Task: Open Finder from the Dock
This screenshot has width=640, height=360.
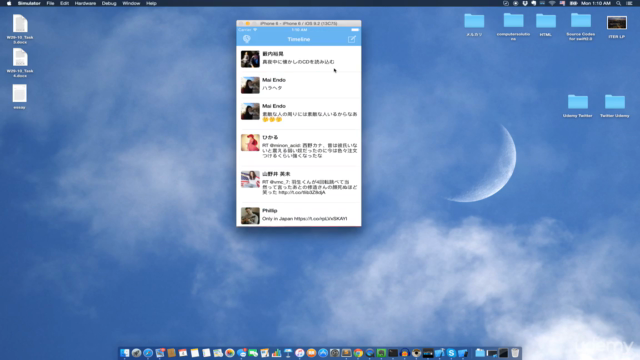Action: pos(124,353)
